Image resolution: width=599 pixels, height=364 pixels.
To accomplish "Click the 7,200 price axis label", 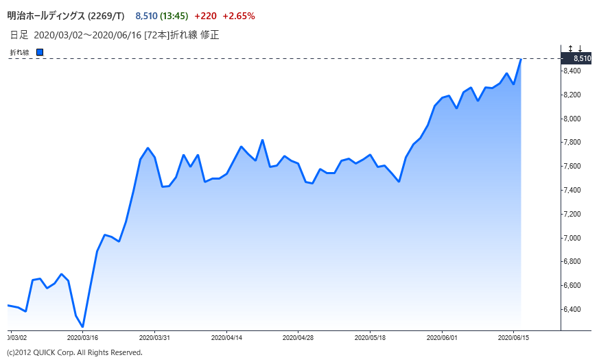I will pos(572,214).
